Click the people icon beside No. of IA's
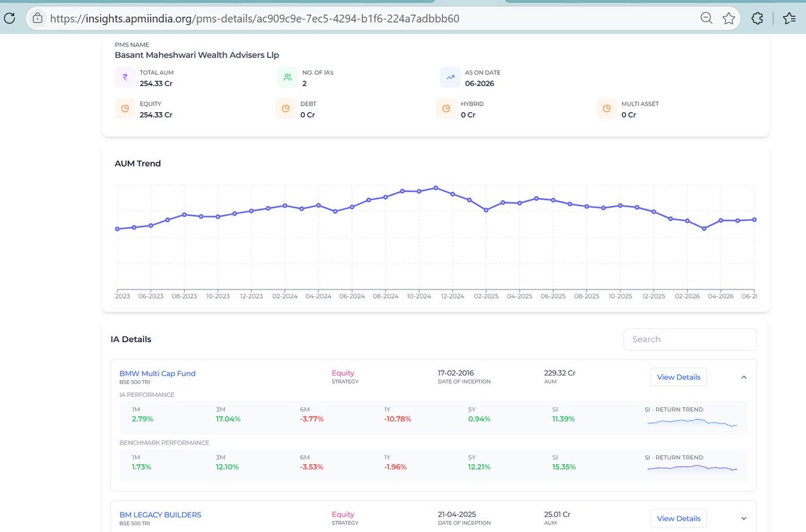The width and height of the screenshot is (806, 532). pos(287,77)
